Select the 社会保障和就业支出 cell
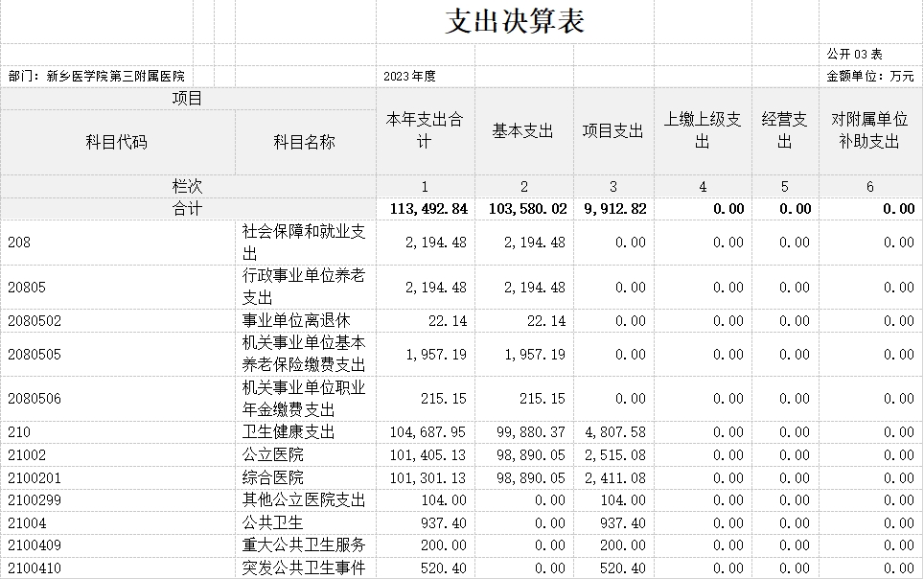Screen dimensions: 924x579 click(x=304, y=243)
